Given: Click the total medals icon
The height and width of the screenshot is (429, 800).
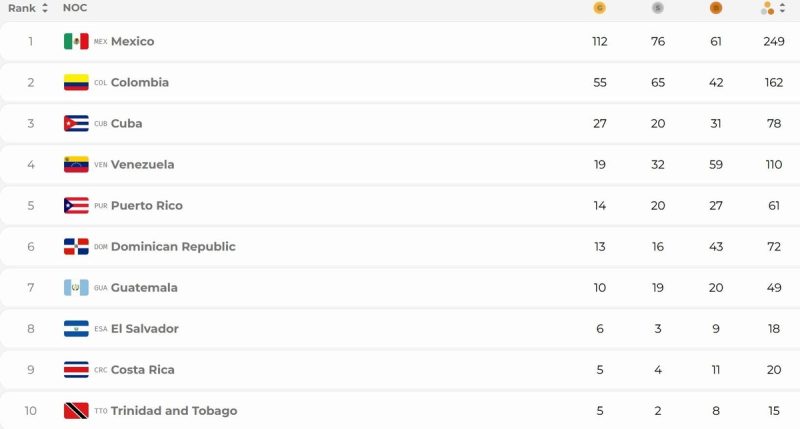Looking at the screenshot, I should pyautogui.click(x=767, y=8).
